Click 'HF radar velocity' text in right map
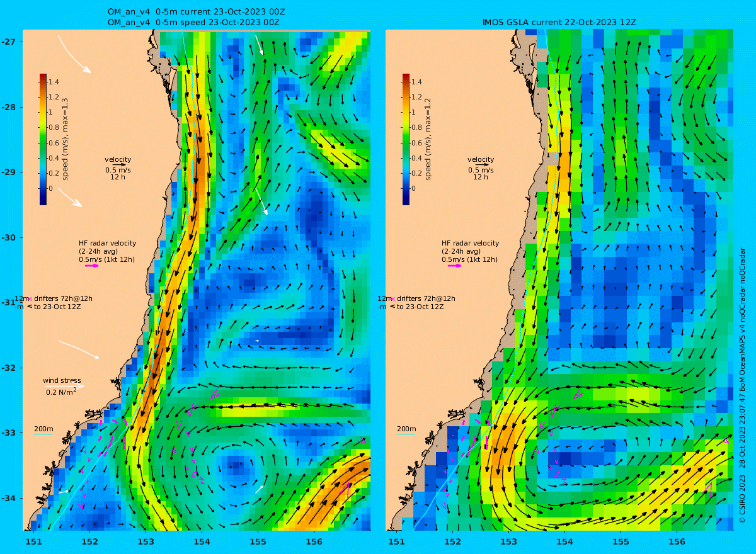 [470, 243]
